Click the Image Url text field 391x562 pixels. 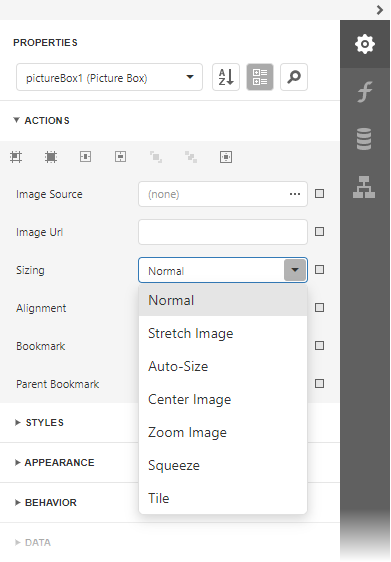point(223,232)
